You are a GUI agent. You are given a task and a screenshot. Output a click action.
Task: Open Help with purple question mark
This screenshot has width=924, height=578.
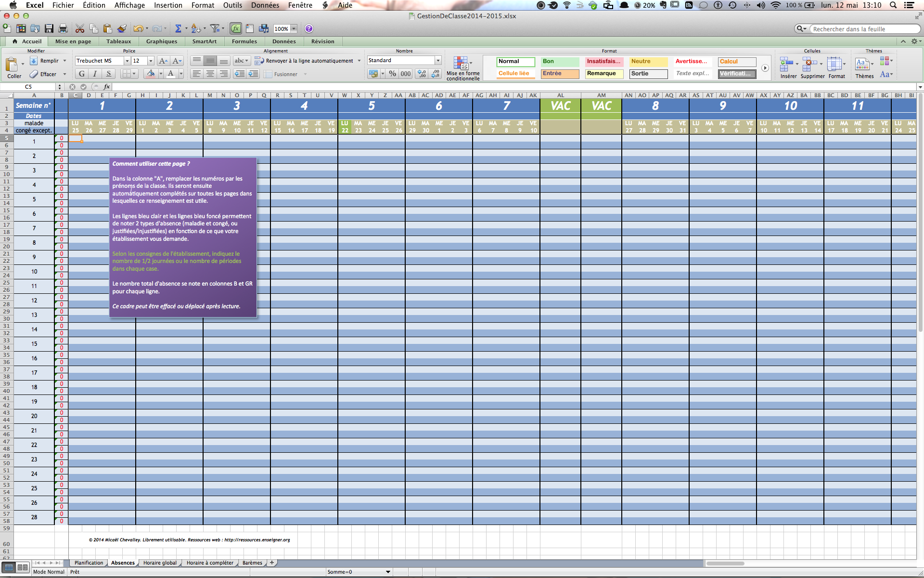[x=309, y=29]
